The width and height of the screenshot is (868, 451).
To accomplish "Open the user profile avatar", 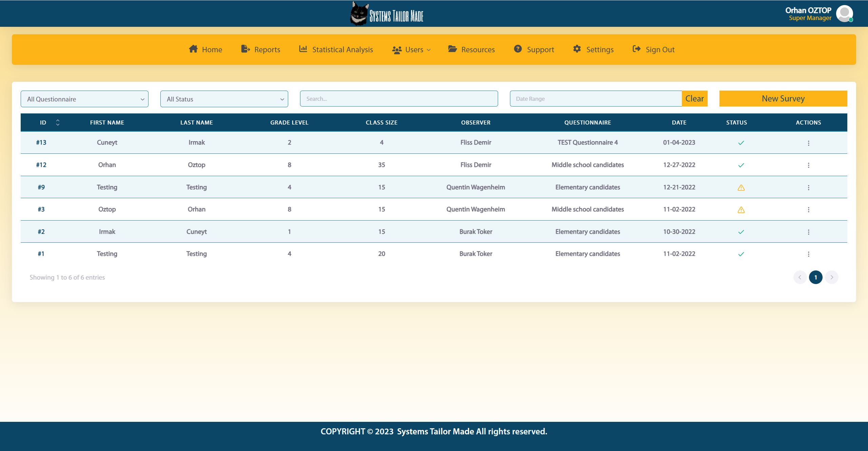I will (844, 14).
